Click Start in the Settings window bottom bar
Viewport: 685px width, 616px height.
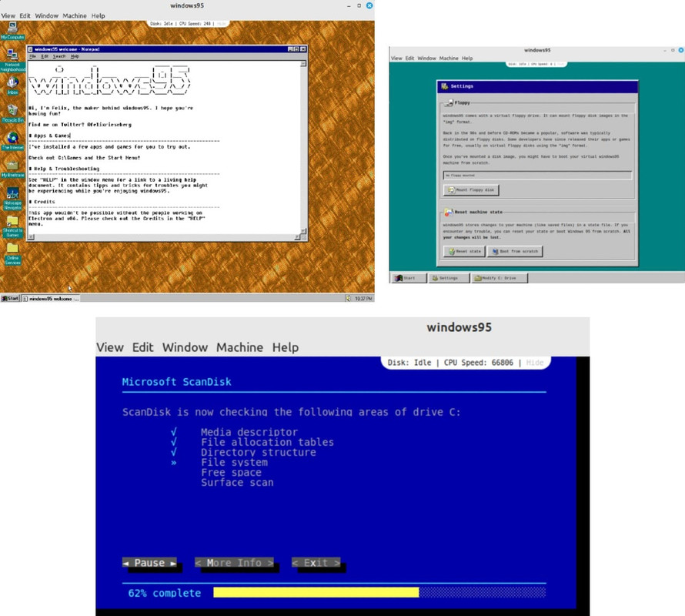[409, 278]
